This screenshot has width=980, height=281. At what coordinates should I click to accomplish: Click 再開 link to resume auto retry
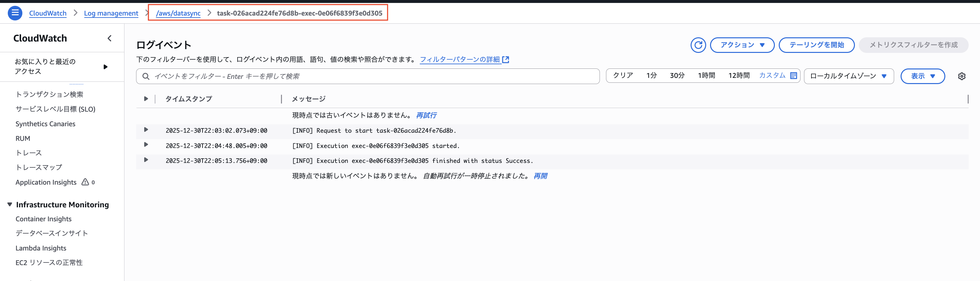click(540, 176)
